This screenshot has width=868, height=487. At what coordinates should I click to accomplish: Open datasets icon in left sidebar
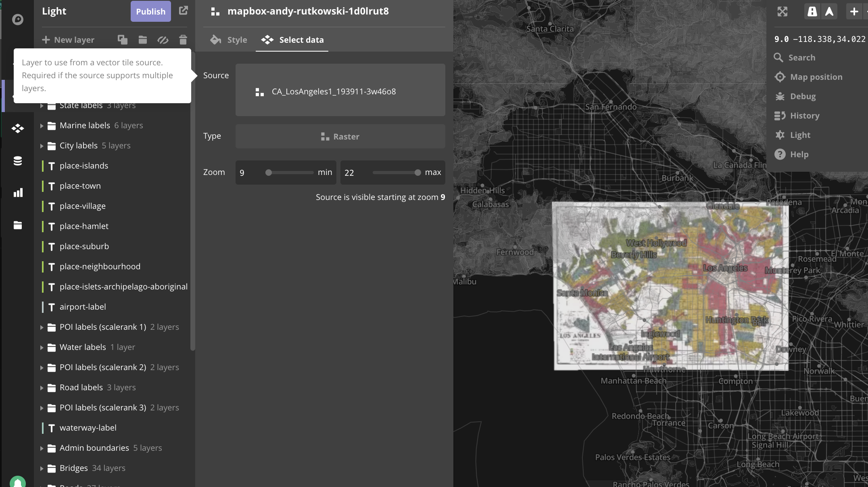(18, 161)
